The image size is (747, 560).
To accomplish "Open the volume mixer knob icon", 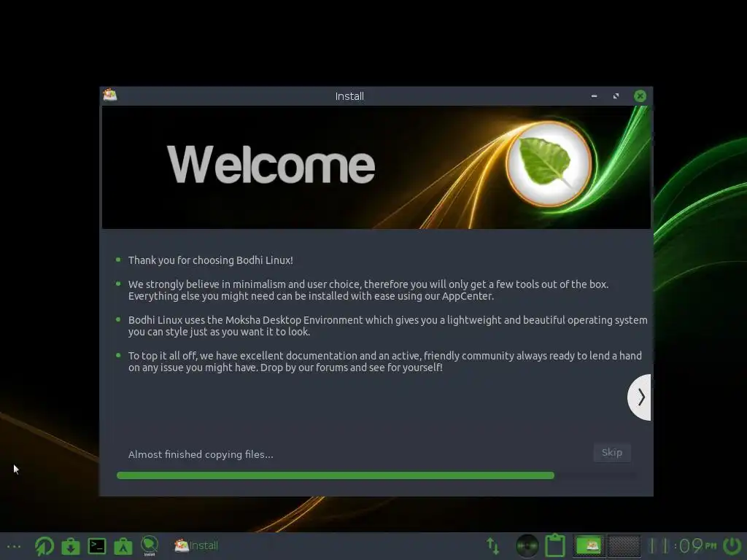I will tap(527, 545).
